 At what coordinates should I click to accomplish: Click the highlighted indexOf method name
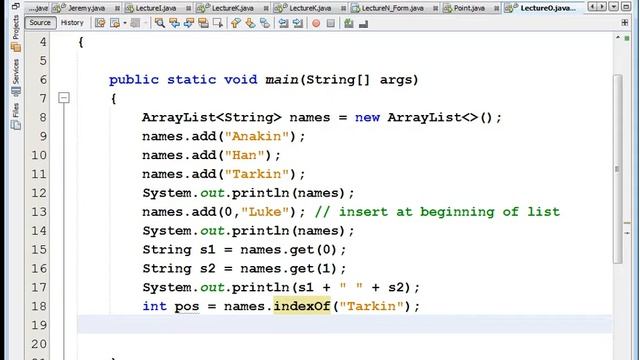click(x=302, y=306)
